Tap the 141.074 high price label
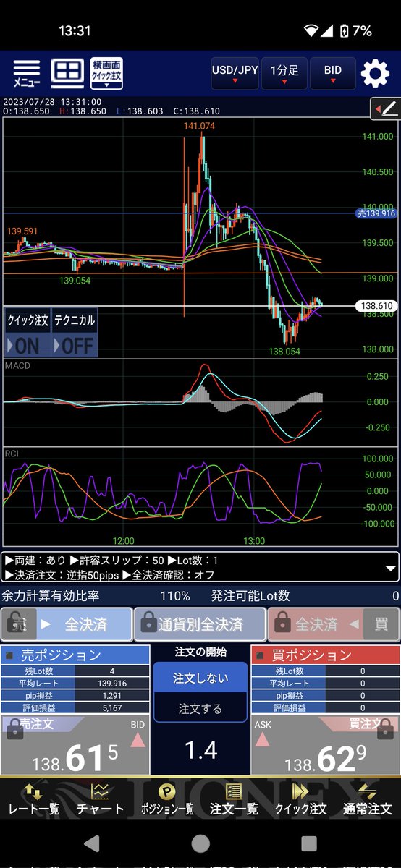 [x=200, y=126]
